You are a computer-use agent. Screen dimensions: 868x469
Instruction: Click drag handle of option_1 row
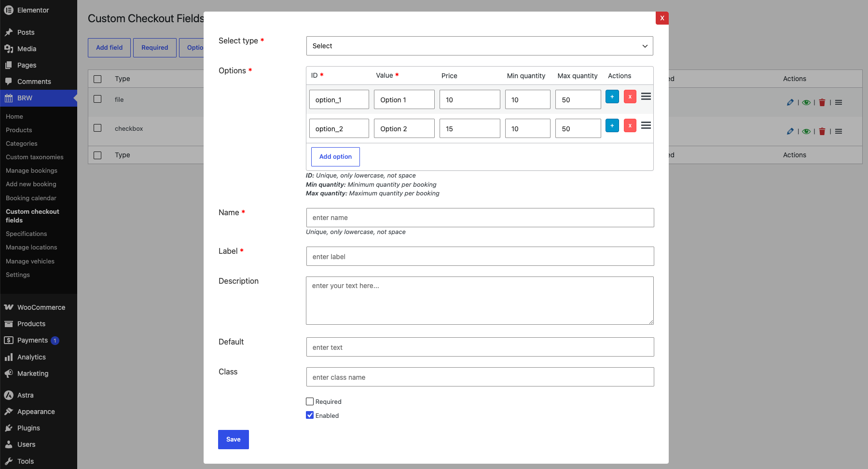pyautogui.click(x=646, y=97)
